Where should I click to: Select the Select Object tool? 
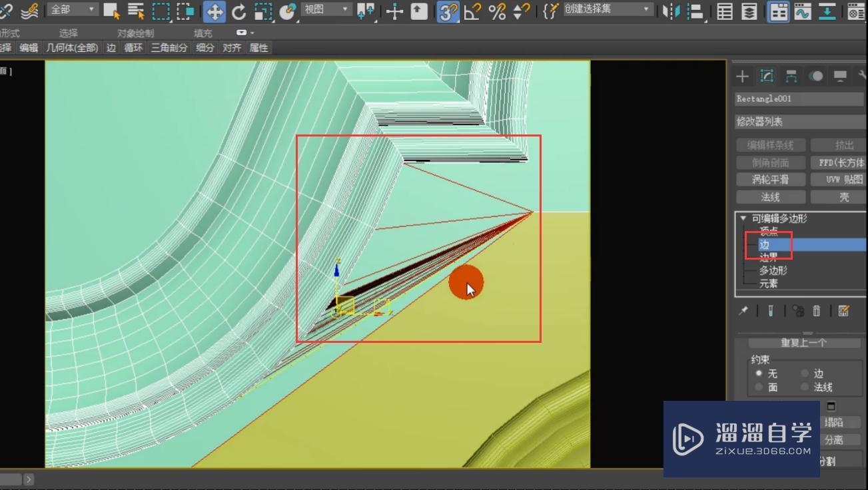click(x=112, y=11)
